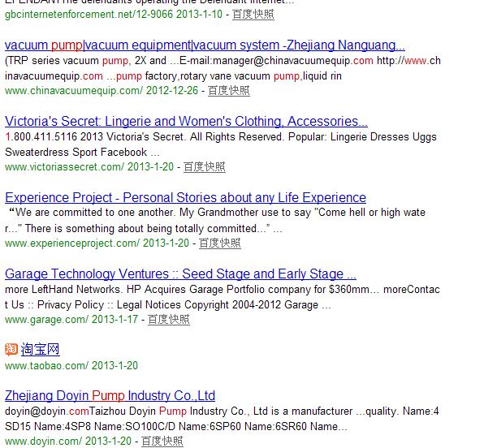Click the www.taobao.com/ green URL
The width and height of the screenshot is (497, 448).
click(x=46, y=366)
